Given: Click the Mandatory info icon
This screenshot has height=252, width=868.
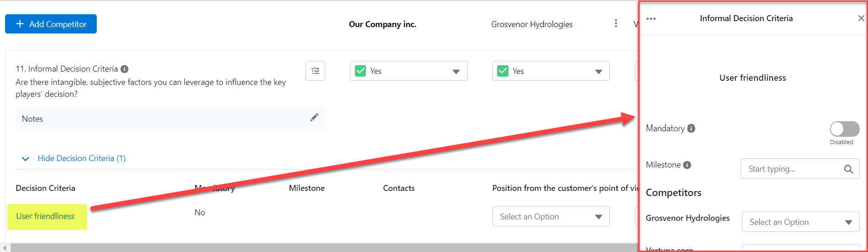Looking at the screenshot, I should [691, 129].
